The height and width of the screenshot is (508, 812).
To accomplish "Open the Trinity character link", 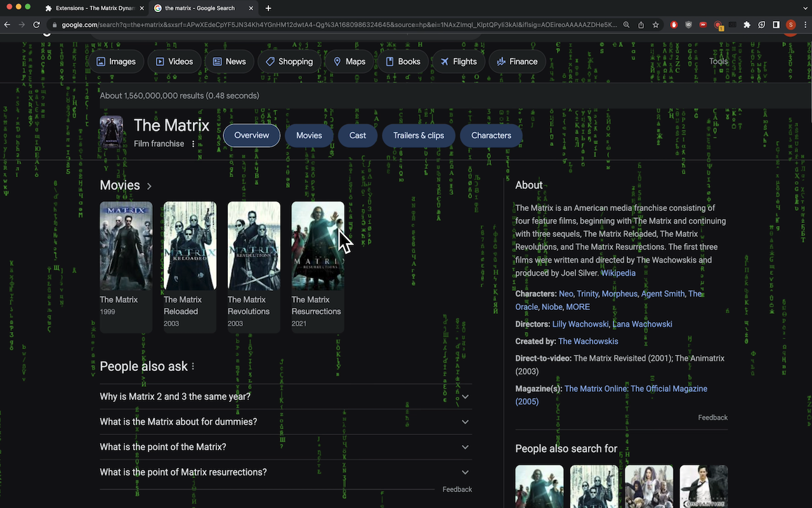I will [x=587, y=294].
